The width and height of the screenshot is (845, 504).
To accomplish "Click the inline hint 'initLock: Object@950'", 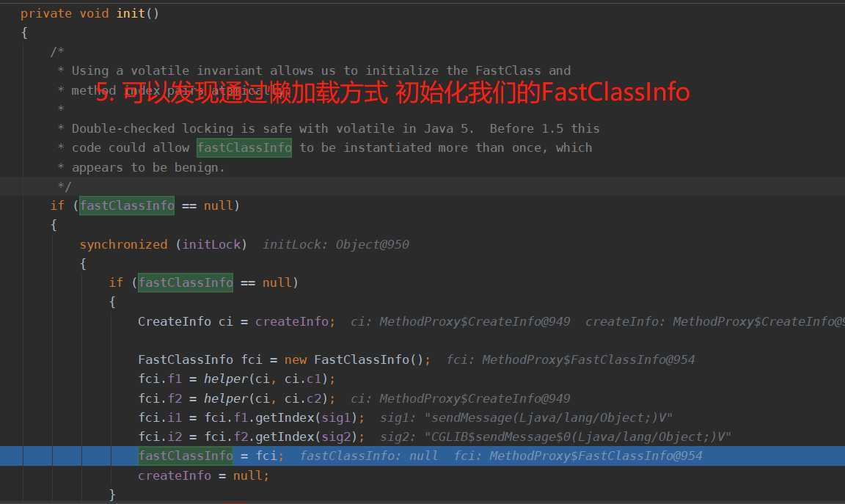I will 336,245.
